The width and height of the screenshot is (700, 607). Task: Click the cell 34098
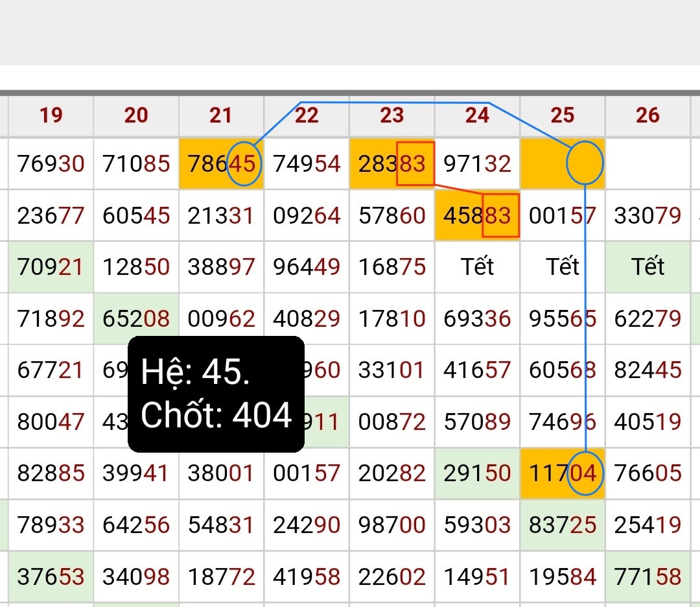(136, 577)
